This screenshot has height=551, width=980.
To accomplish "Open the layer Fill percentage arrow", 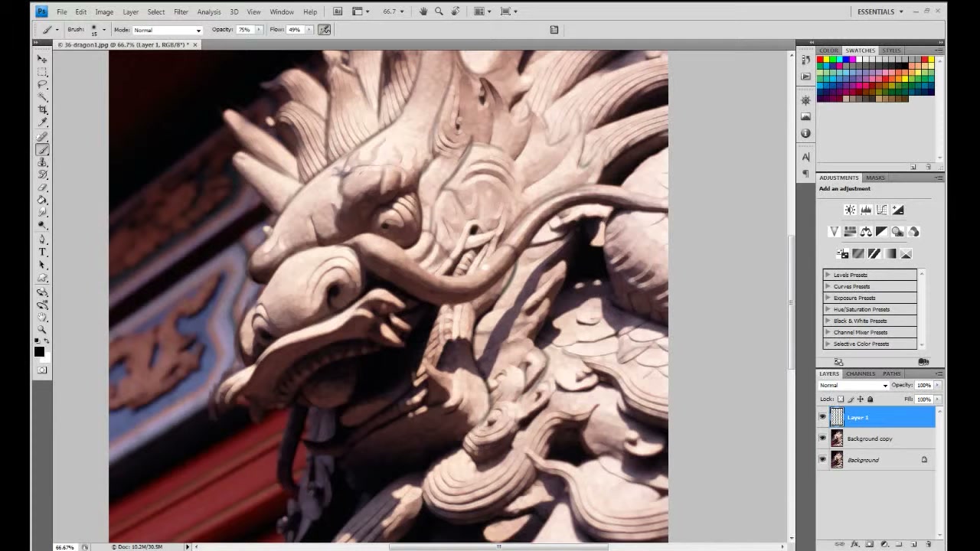I will [938, 399].
